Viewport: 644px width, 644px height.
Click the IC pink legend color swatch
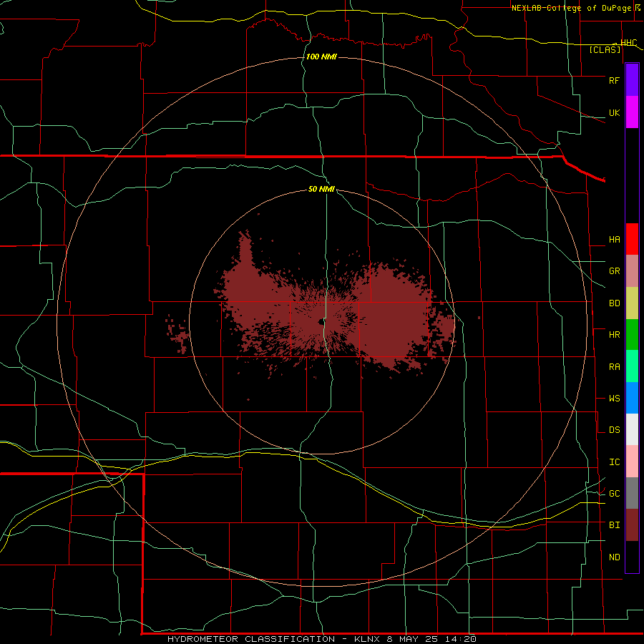click(632, 462)
